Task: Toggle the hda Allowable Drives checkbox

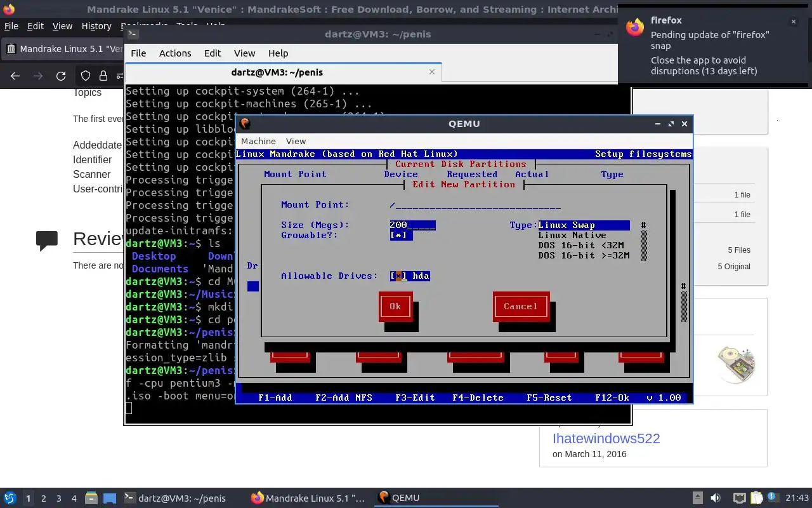Action: [x=399, y=276]
